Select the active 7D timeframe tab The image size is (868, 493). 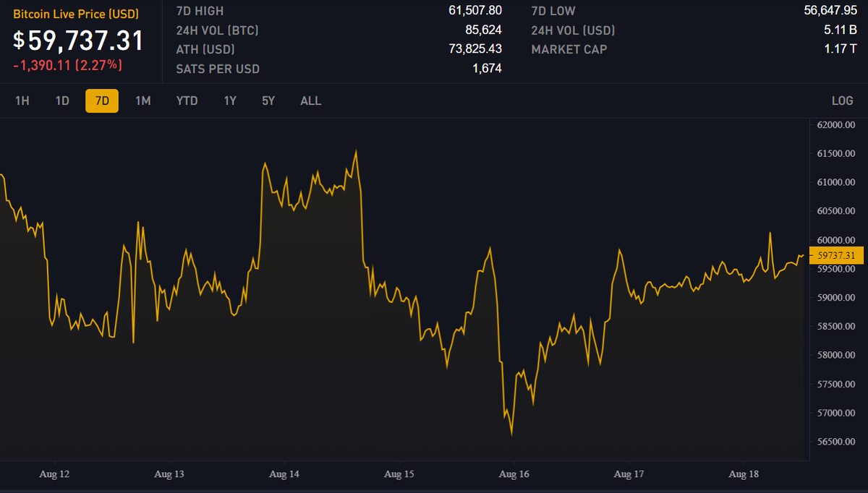pyautogui.click(x=102, y=101)
